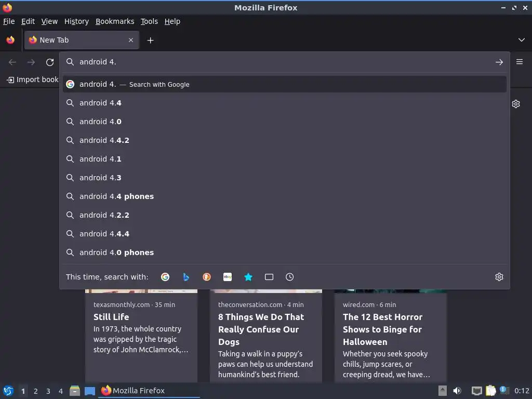The height and width of the screenshot is (399, 532).
Task: Open update notifier tray icon
Action: 504,390
